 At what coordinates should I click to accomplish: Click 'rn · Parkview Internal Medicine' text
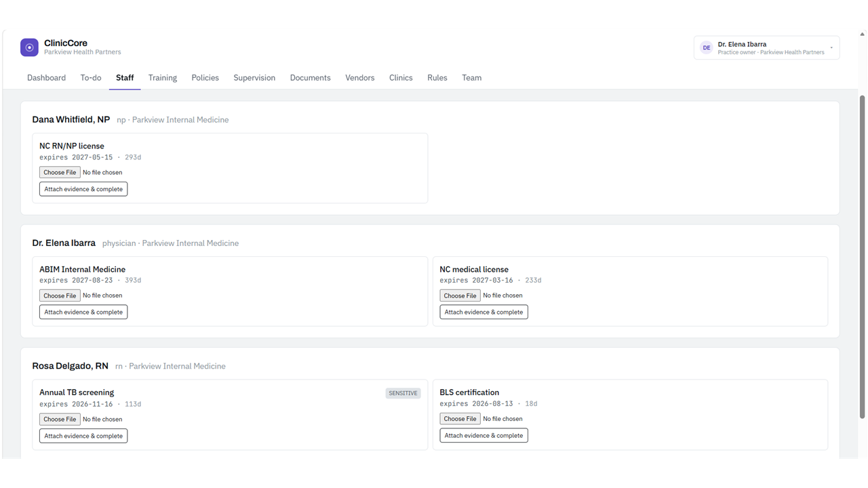170,367
